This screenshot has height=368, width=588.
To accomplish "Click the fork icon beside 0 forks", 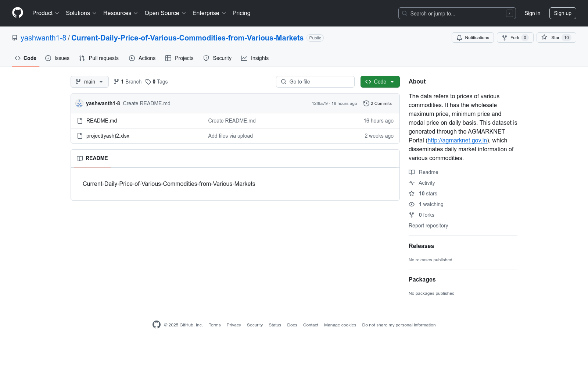I will point(412,215).
